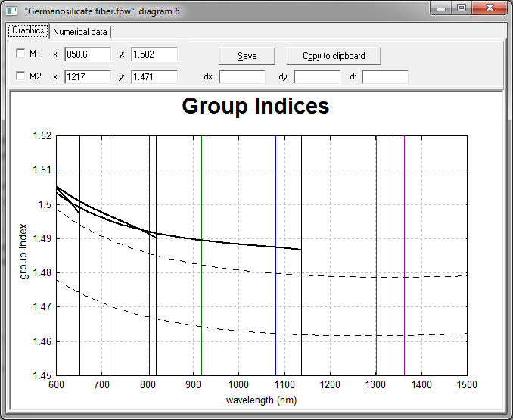Click the wavelength (nm) axis label

click(261, 400)
